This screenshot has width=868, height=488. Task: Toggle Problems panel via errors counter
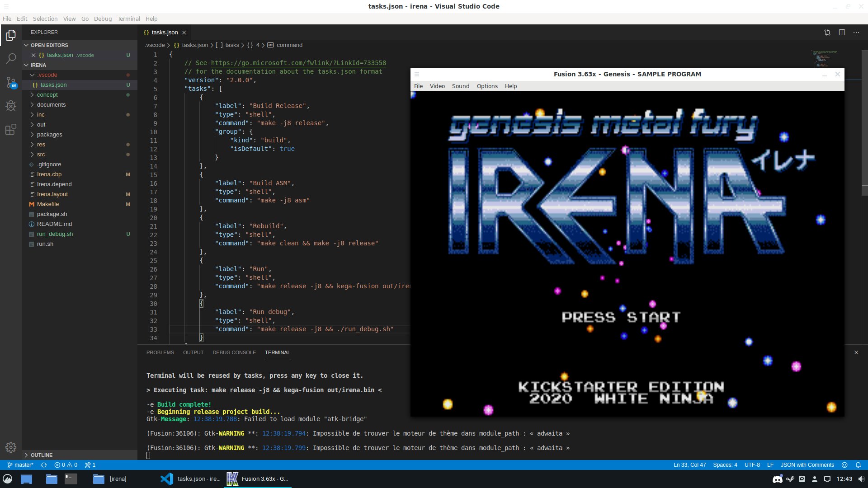pyautogui.click(x=65, y=465)
